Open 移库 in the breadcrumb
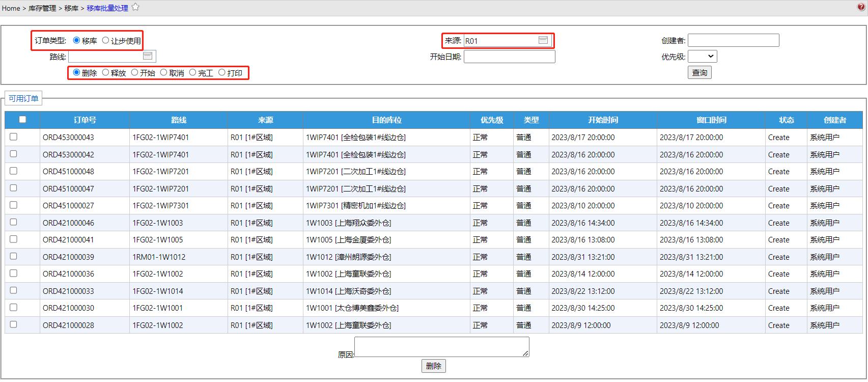Viewport: 868px width, 382px height. pyautogui.click(x=71, y=8)
